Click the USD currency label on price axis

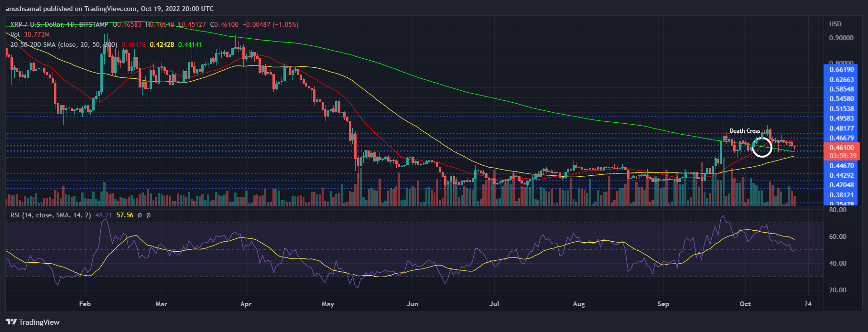point(835,24)
